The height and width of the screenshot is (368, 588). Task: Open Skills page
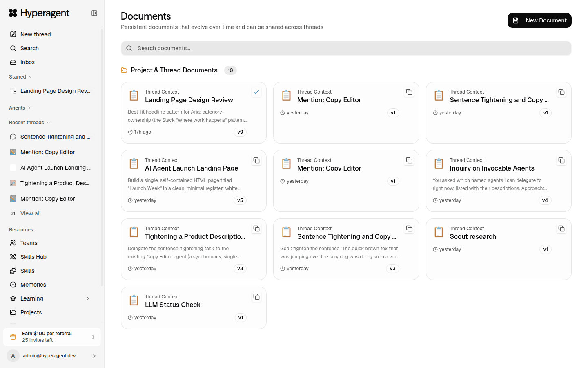[50, 271]
